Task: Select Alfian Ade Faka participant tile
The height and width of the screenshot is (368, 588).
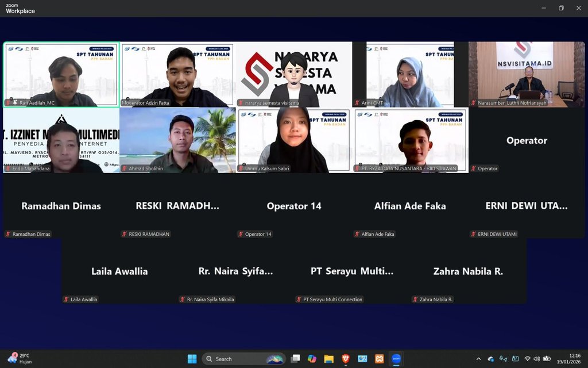Action: tap(410, 206)
